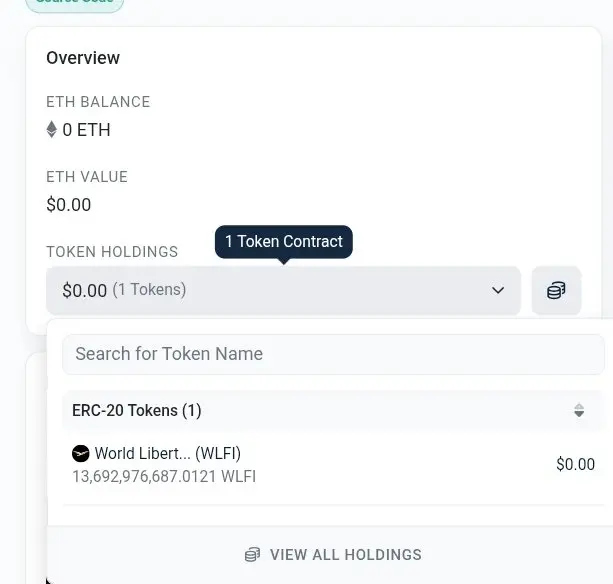
Task: Click the Overview heading
Action: pos(83,58)
